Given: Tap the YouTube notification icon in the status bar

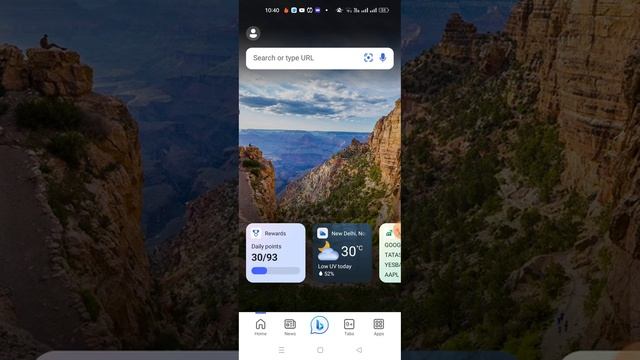Looking at the screenshot, I should 302,10.
